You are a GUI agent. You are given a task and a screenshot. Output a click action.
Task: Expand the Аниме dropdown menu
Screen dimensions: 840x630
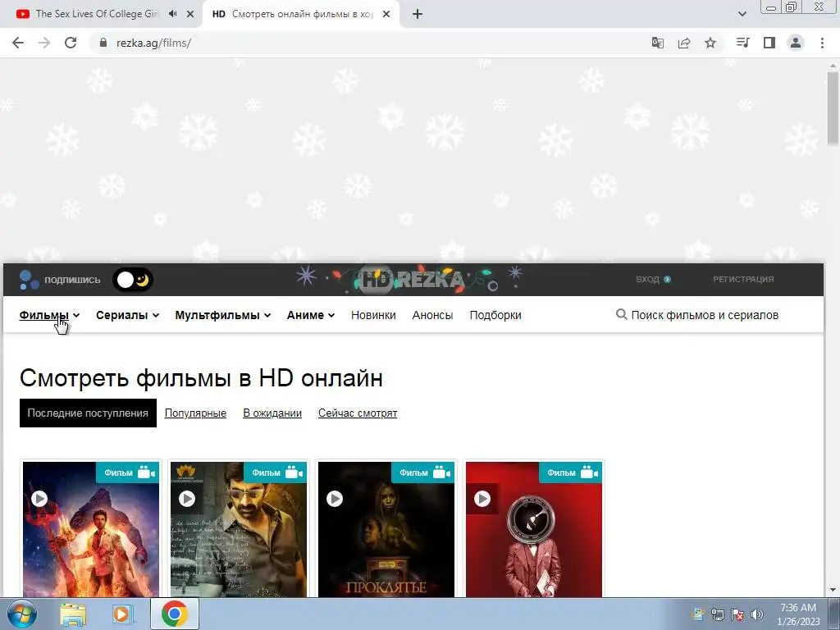click(311, 315)
